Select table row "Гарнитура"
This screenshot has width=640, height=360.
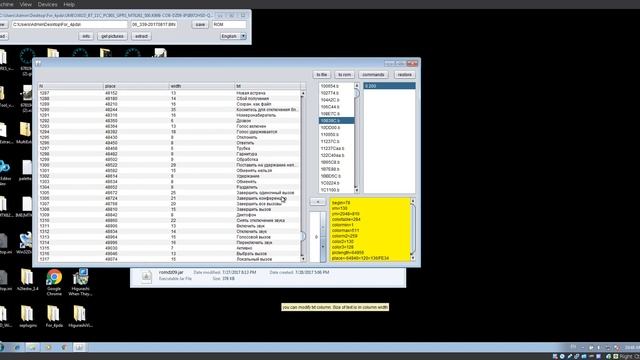[x=169, y=154]
